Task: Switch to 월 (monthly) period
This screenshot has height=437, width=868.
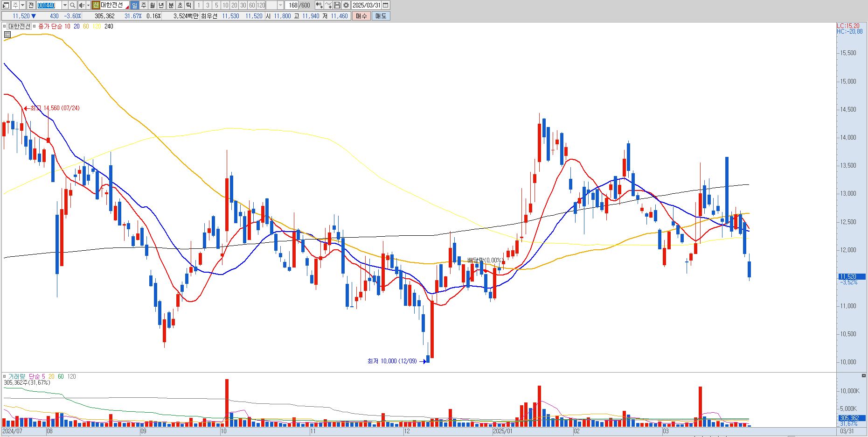Action: coord(152,5)
